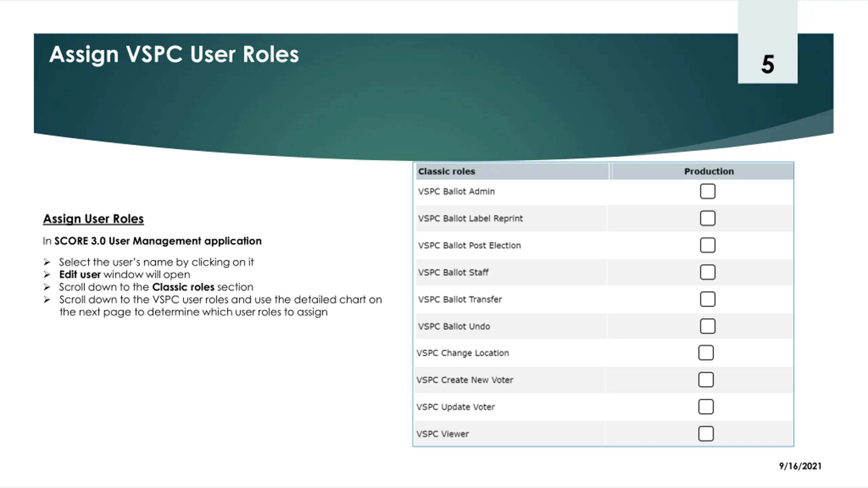Click the Classic roles column header
Image resolution: width=868 pixels, height=488 pixels.
tap(446, 171)
